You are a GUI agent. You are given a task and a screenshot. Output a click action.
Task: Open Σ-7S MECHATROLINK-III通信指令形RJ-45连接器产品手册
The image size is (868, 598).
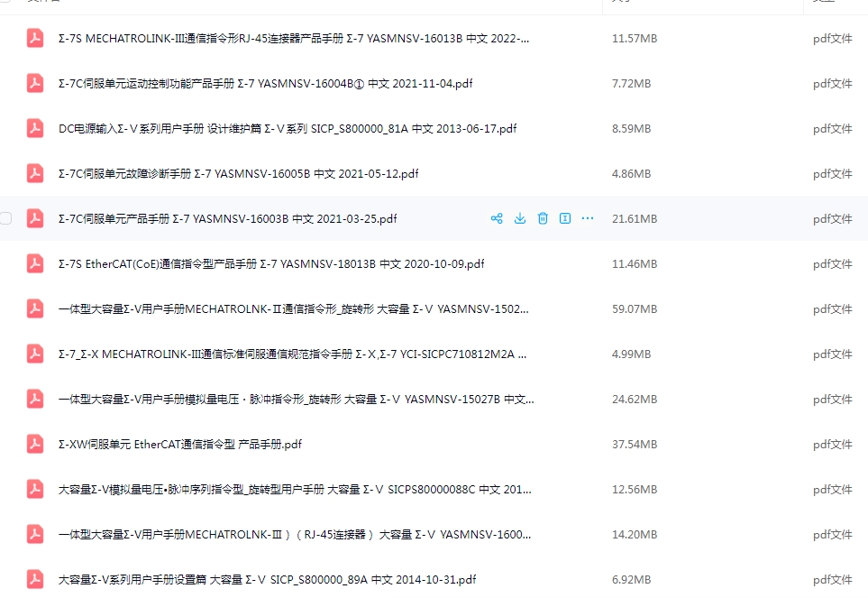(x=294, y=38)
